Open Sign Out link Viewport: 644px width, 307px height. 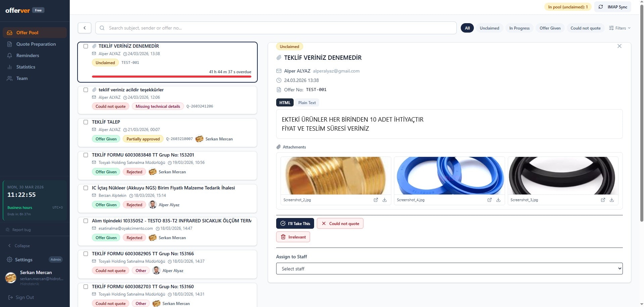21,297
